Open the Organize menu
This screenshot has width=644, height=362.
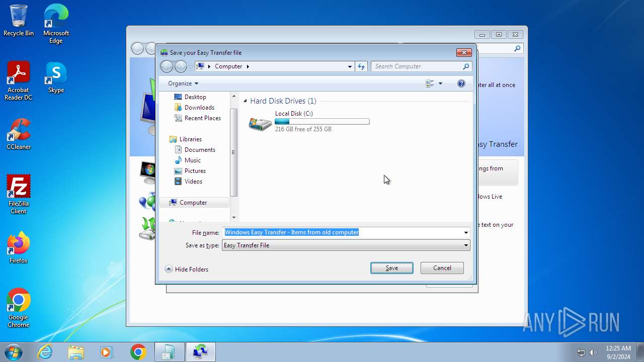[x=183, y=83]
